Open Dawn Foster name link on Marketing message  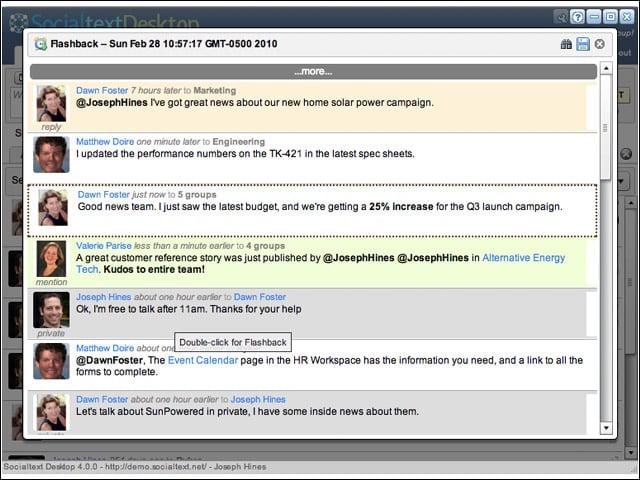(x=102, y=90)
